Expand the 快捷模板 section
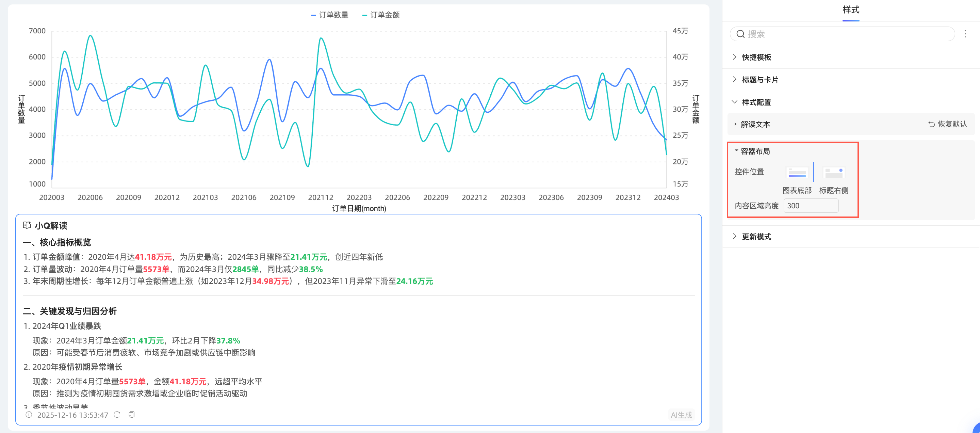Image resolution: width=980 pixels, height=433 pixels. tap(756, 57)
